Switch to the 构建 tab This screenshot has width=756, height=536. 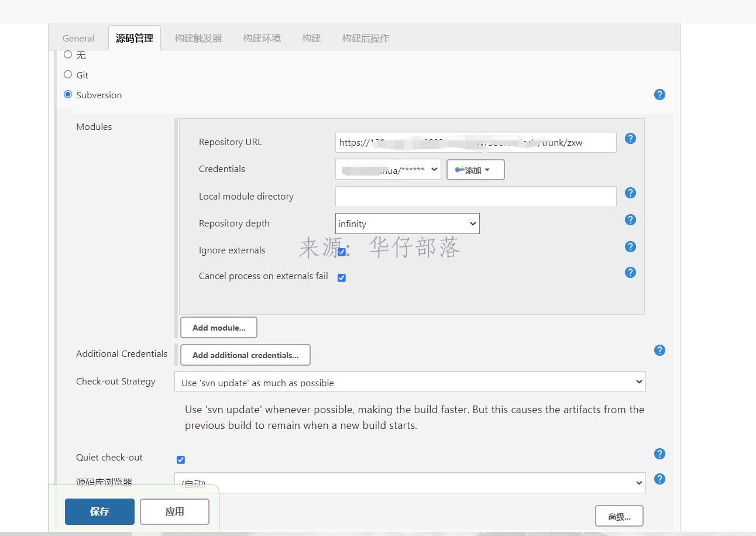311,38
